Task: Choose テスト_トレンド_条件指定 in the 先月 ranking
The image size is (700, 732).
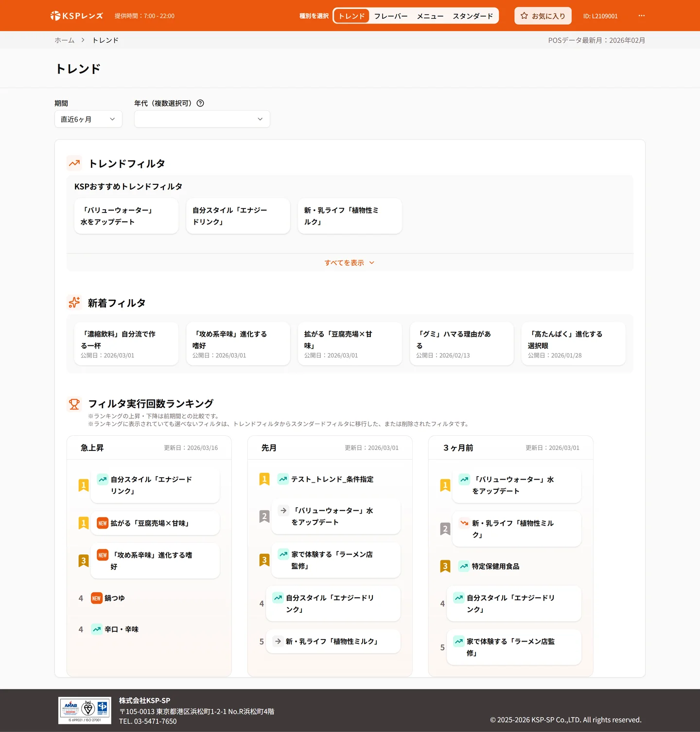Action: pyautogui.click(x=332, y=479)
